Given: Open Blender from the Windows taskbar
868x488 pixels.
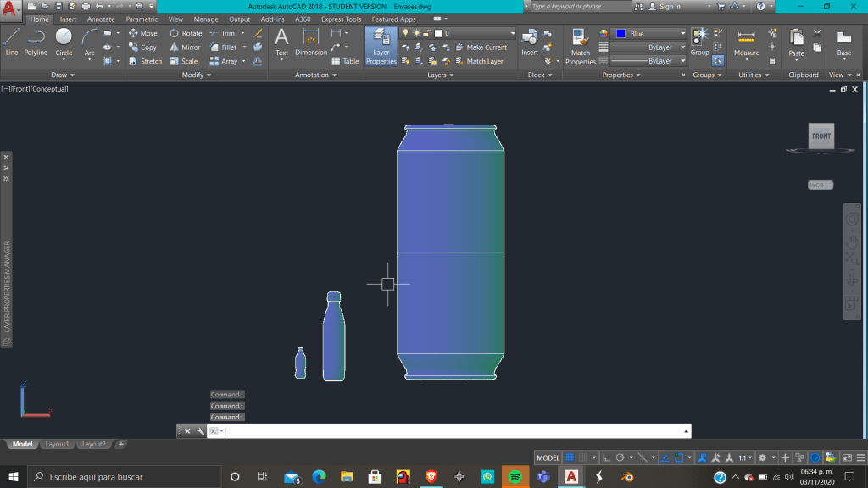Looking at the screenshot, I should pyautogui.click(x=626, y=477).
